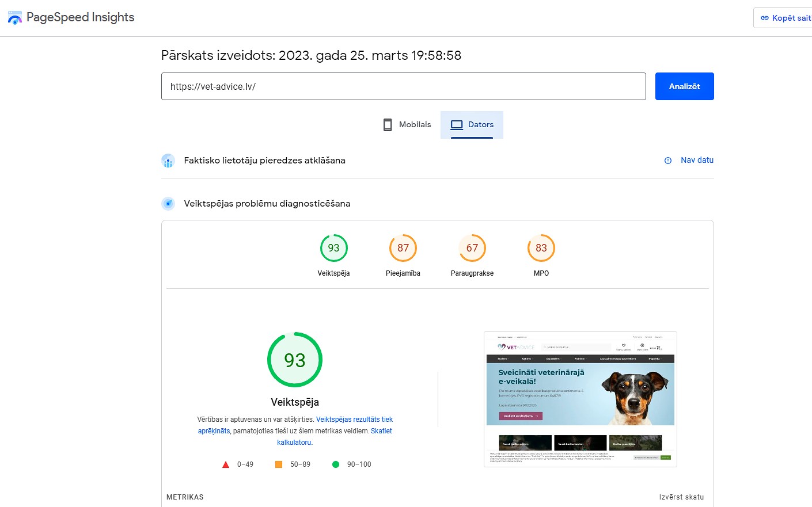Click the info icon beside Nav datu
Viewport: 812px width, 507px height.
pos(668,161)
